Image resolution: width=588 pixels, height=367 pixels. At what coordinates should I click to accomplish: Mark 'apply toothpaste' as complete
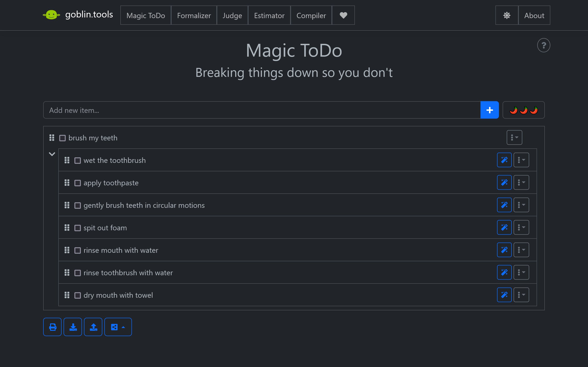(77, 183)
